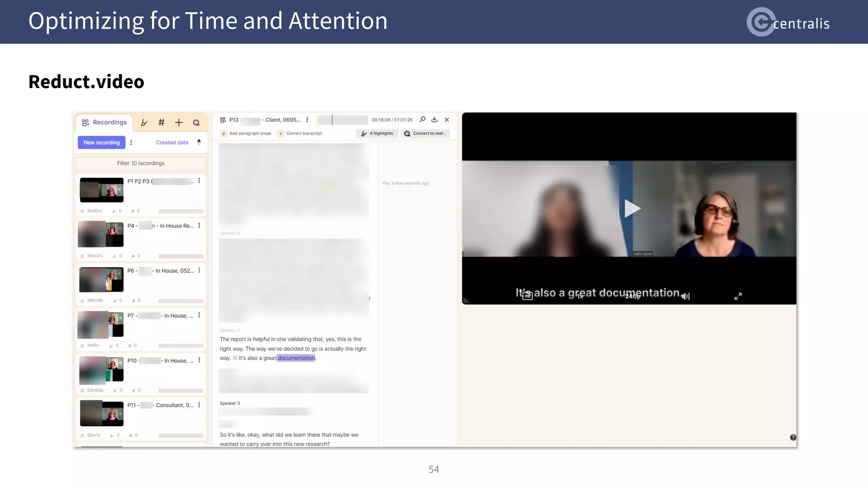
Task: Open the help question mark icon
Action: point(793,438)
